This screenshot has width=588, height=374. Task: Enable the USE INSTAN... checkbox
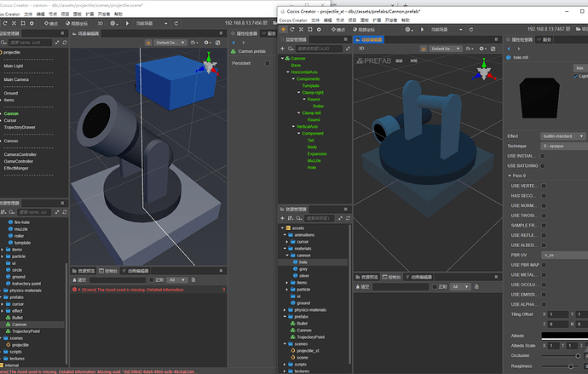543,156
